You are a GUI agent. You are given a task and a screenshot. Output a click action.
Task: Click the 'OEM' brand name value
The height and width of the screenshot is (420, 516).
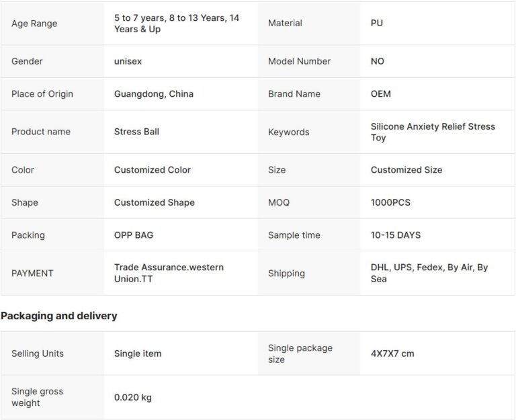click(380, 94)
